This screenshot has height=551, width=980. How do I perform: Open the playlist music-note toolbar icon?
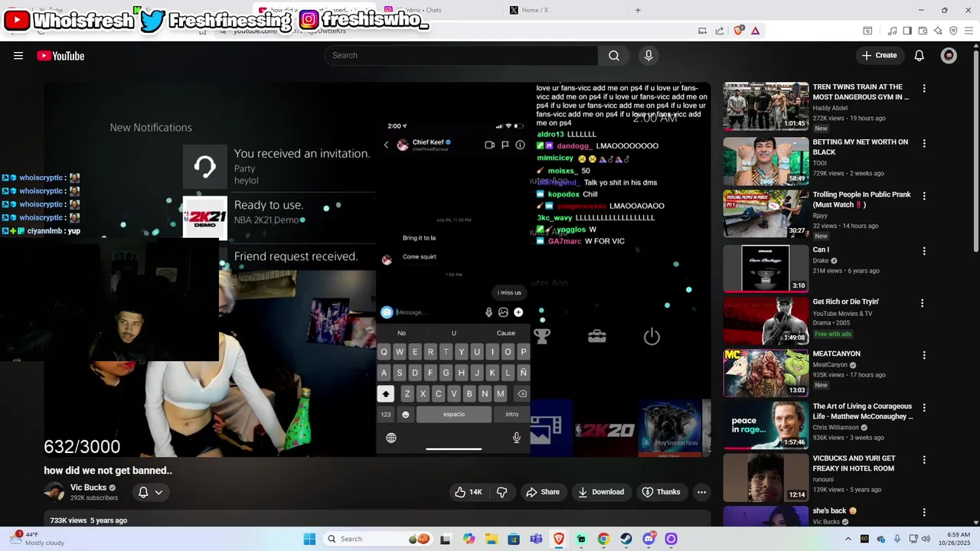(892, 31)
